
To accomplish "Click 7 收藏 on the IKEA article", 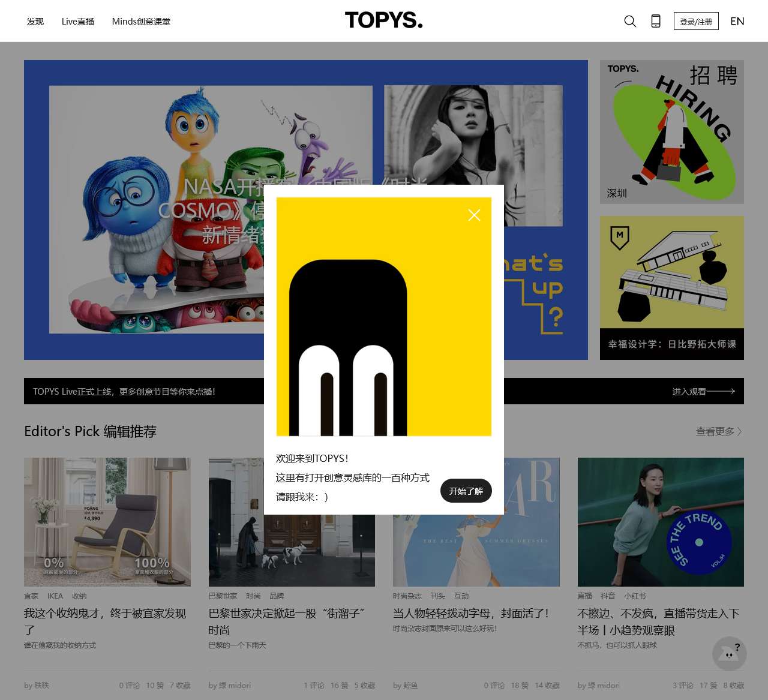I will point(180,685).
